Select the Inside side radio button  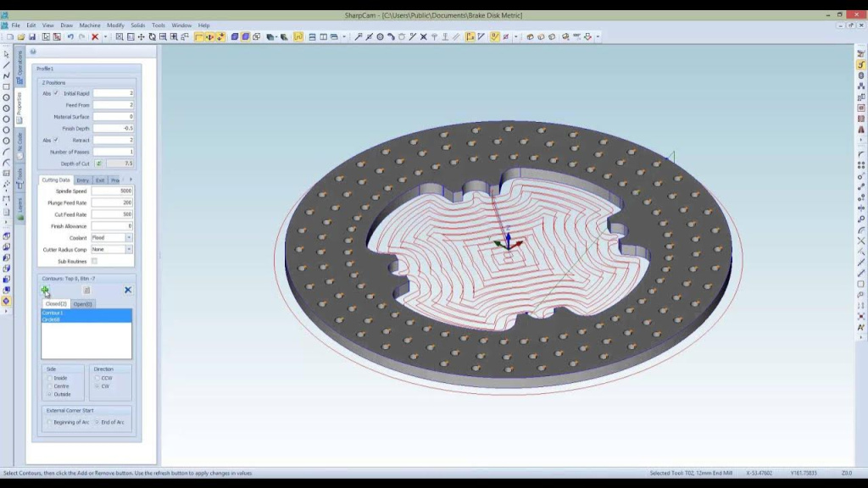point(50,378)
